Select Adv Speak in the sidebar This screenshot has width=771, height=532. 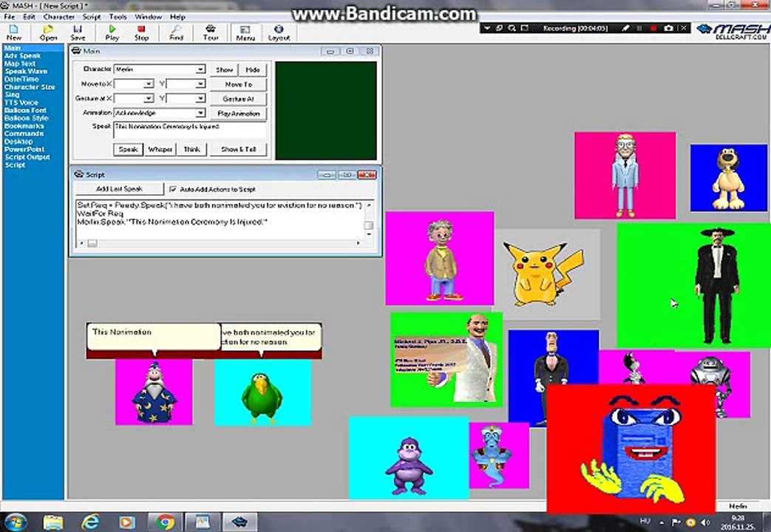[x=22, y=55]
